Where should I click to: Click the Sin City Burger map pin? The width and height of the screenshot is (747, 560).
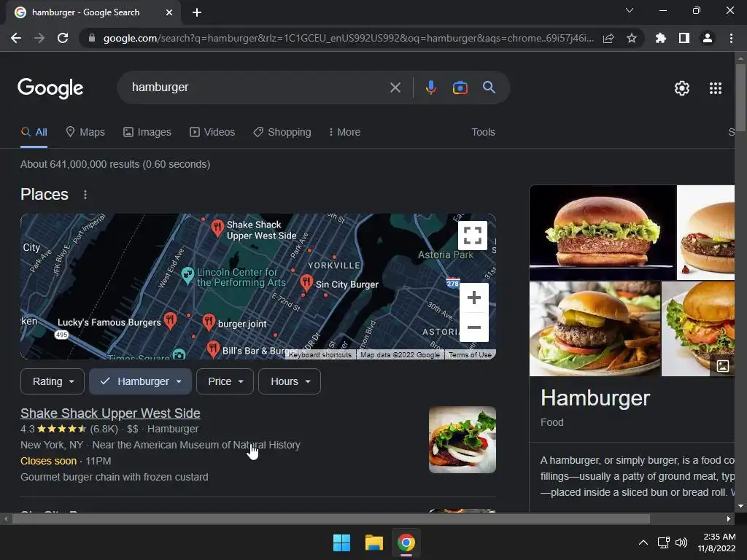click(x=306, y=282)
